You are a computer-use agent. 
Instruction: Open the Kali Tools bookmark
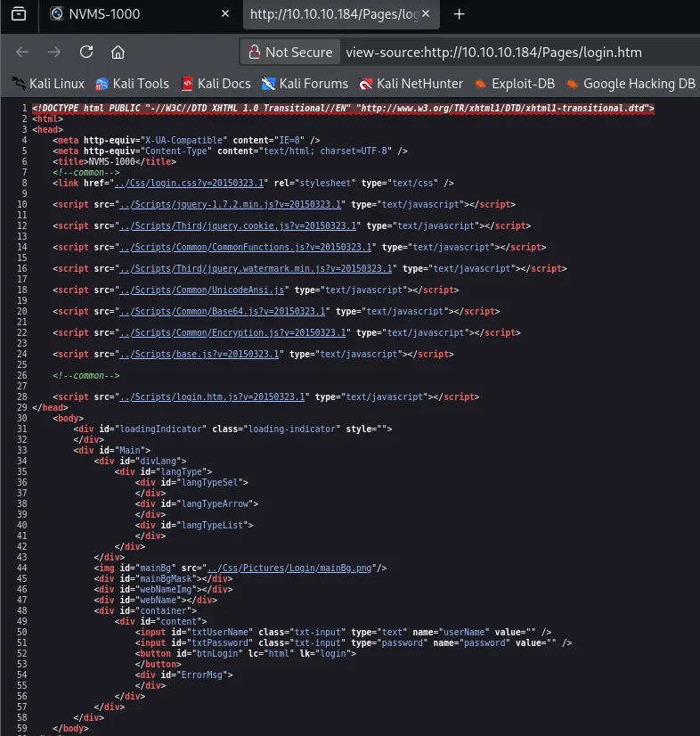pos(132,84)
